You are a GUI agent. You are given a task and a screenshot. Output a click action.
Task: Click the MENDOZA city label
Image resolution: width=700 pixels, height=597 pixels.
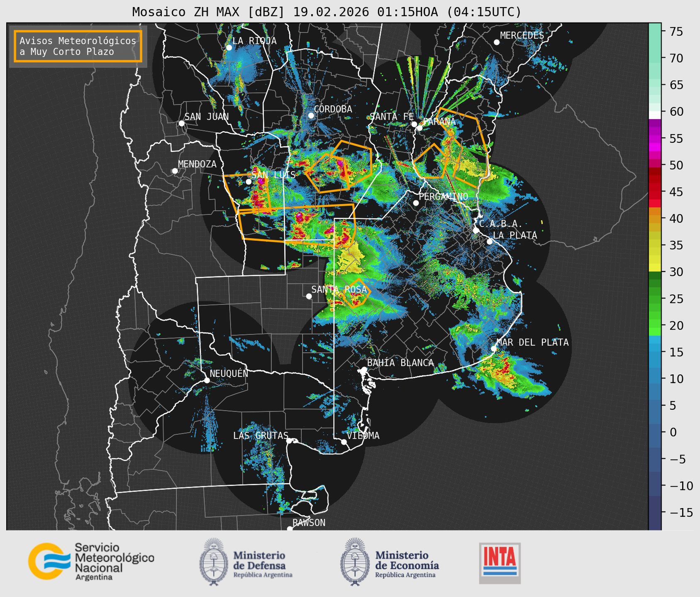point(197,164)
